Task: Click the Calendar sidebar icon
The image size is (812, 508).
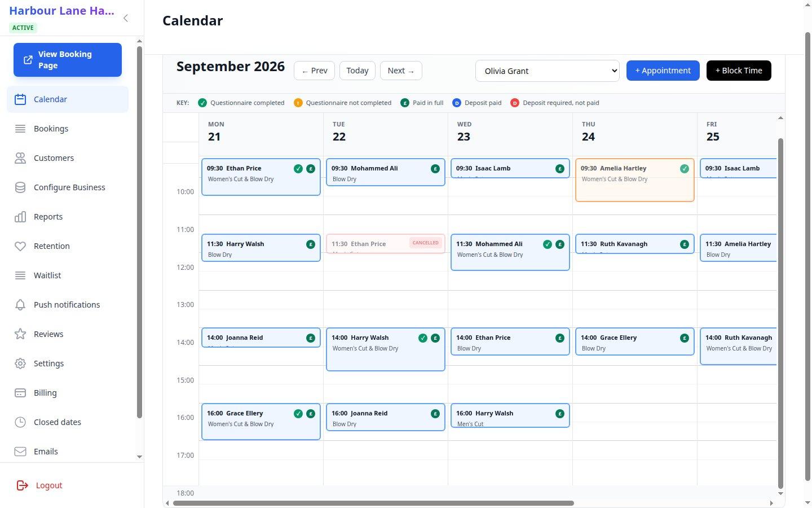Action: (20, 99)
